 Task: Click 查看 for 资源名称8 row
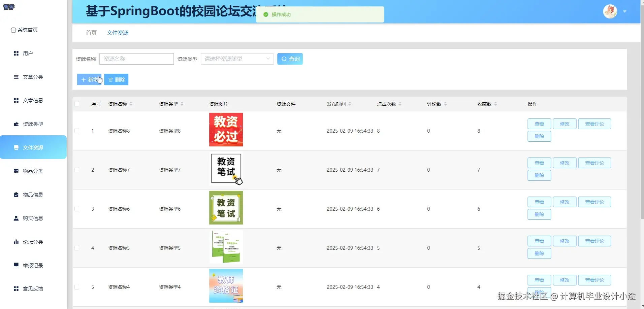click(x=539, y=124)
